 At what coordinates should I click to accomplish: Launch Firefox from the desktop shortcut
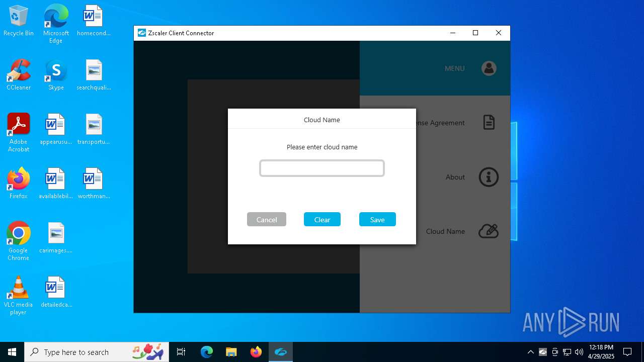tap(19, 184)
